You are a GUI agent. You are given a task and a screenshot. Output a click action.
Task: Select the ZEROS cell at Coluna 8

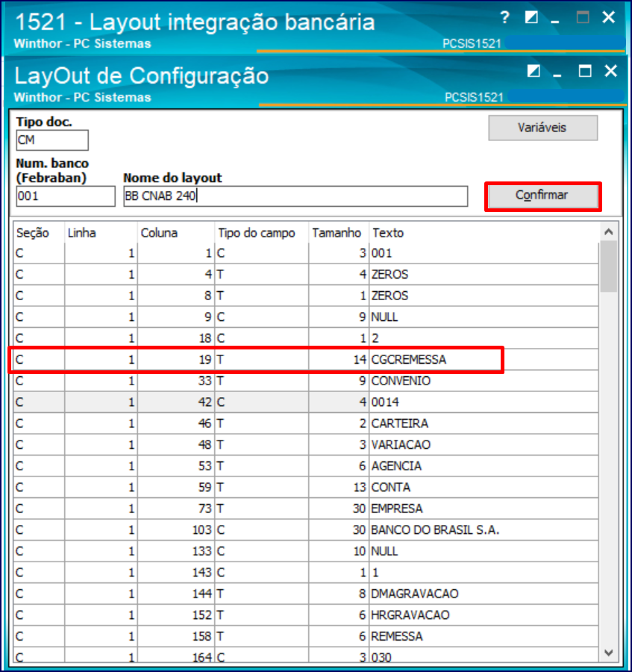(x=484, y=296)
